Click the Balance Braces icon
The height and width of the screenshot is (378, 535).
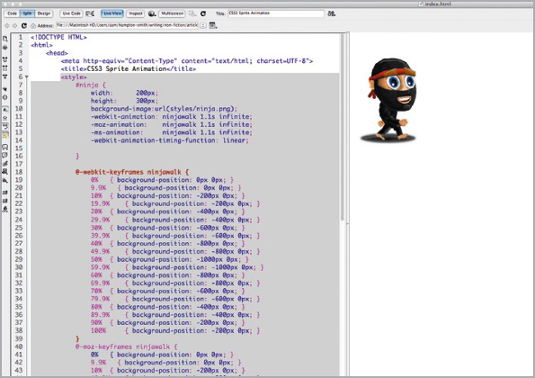click(x=5, y=97)
